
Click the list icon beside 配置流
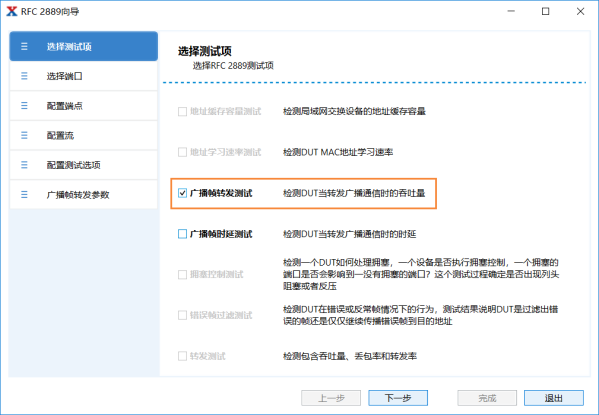24,135
